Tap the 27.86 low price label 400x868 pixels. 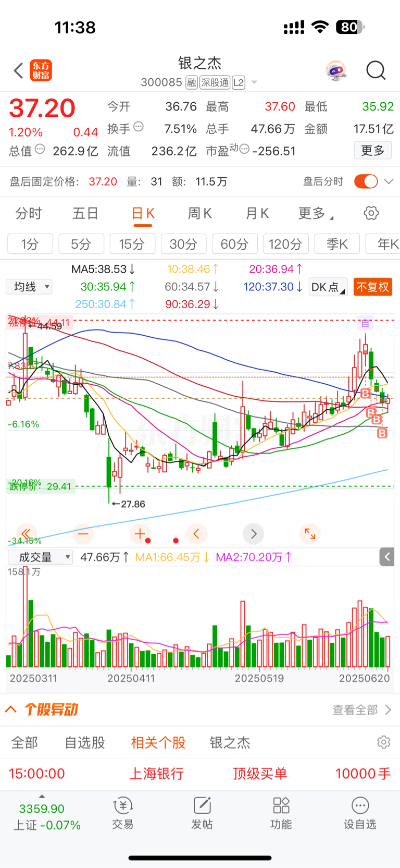128,504
